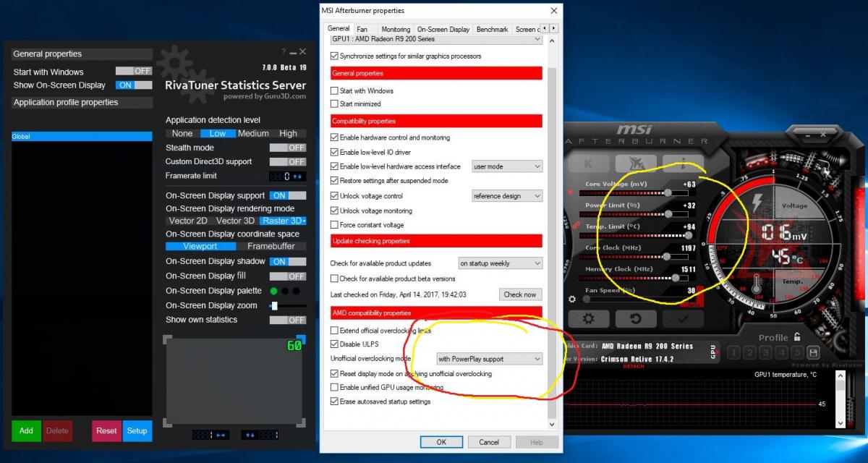Open the reference design dropdown
The image size is (868, 463).
(x=507, y=196)
